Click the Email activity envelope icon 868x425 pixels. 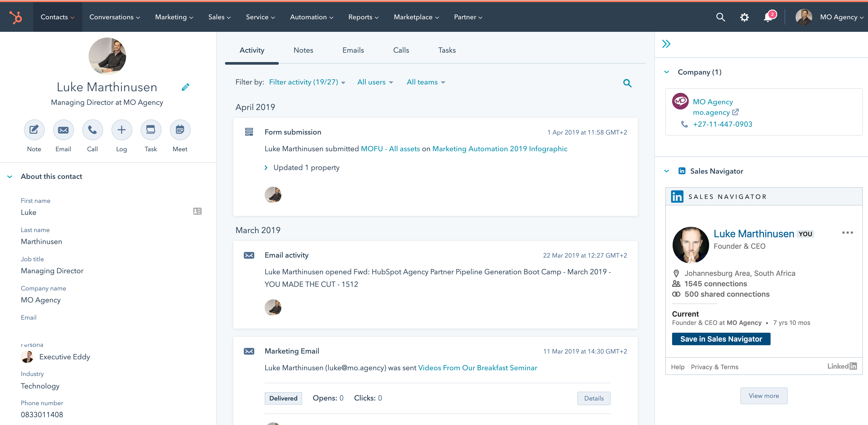[249, 255]
